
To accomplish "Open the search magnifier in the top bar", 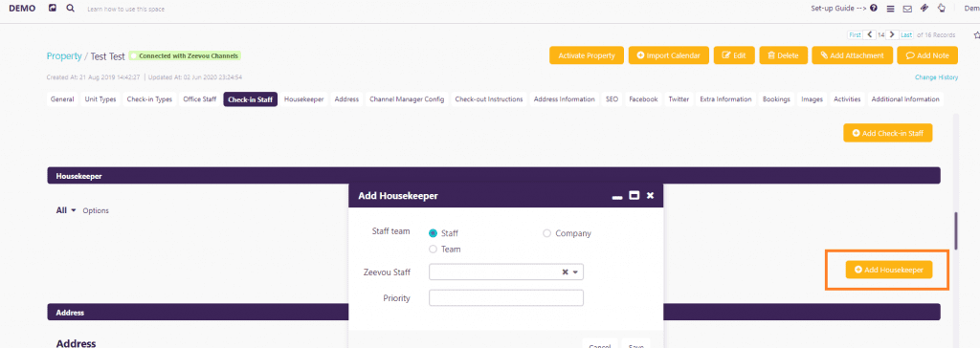I will [x=70, y=9].
